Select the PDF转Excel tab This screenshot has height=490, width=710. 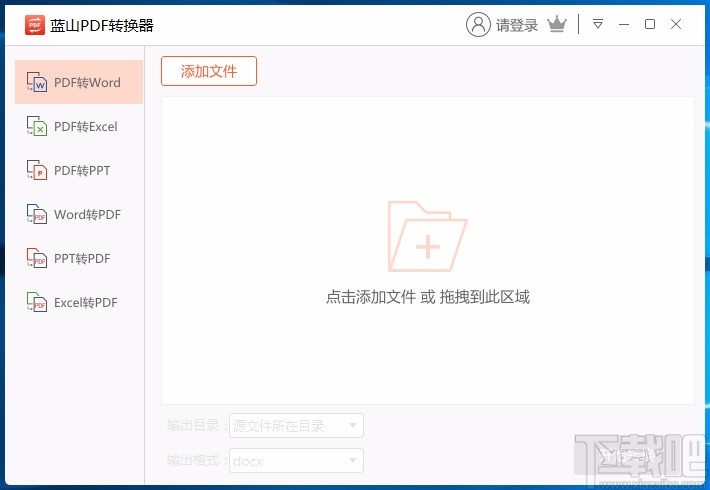tap(79, 126)
